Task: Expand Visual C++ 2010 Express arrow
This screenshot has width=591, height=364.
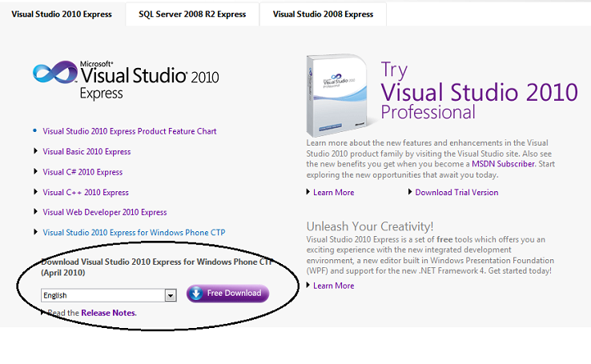Action: [x=35, y=191]
